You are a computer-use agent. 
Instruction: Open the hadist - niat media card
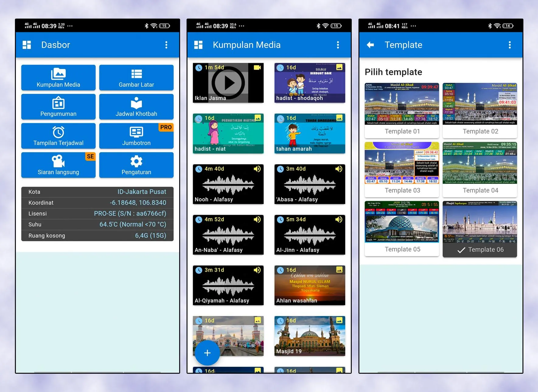[228, 134]
